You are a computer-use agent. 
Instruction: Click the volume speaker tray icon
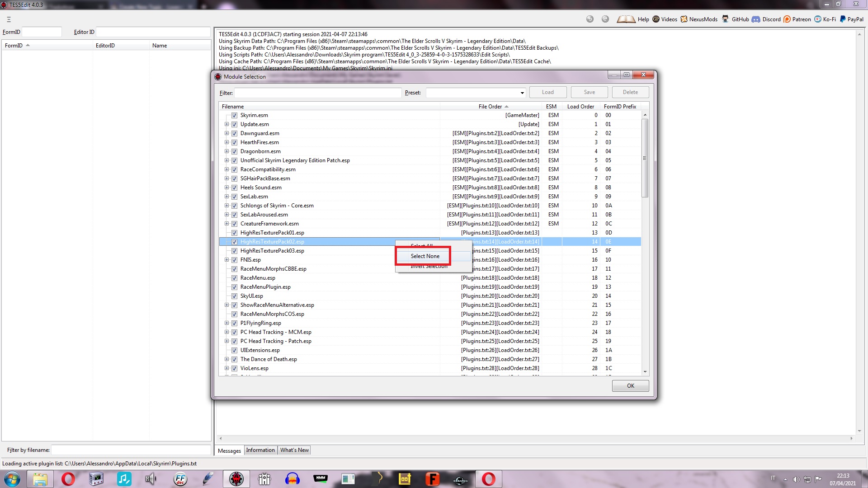(x=796, y=479)
